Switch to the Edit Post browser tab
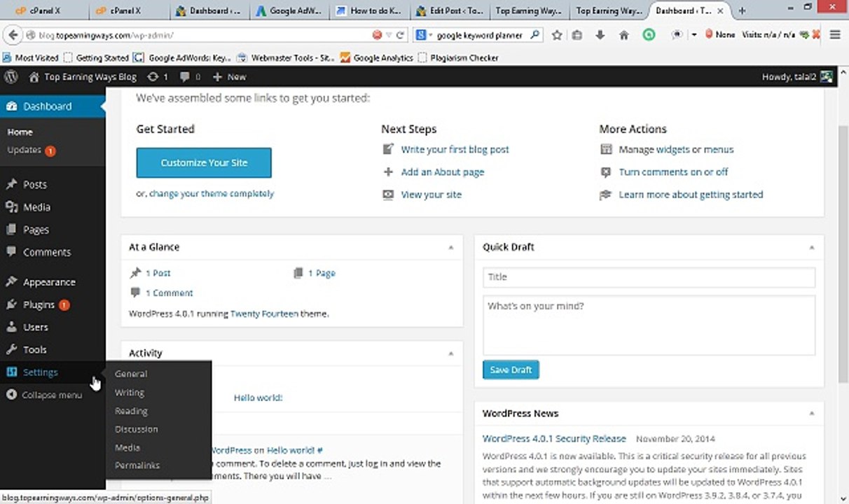This screenshot has width=849, height=504. (448, 10)
